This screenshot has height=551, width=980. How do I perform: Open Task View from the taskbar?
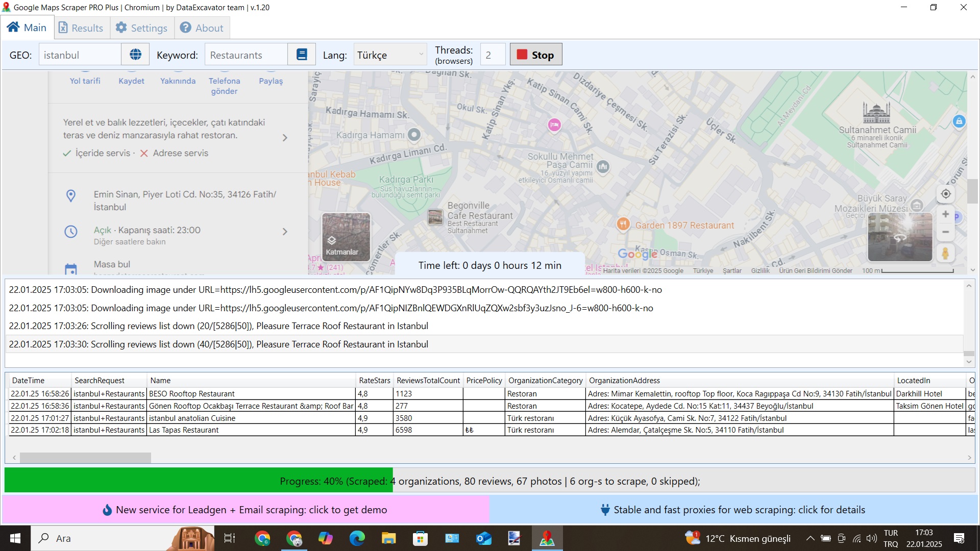point(230,538)
